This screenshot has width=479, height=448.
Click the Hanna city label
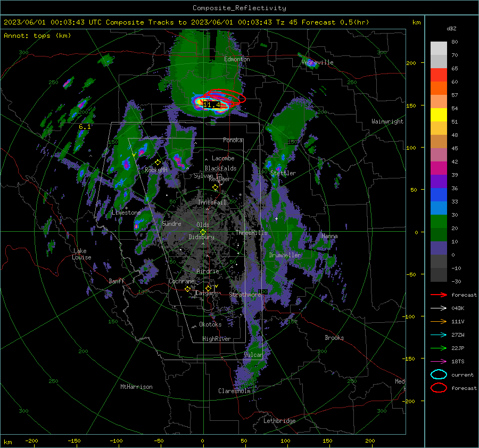point(329,236)
